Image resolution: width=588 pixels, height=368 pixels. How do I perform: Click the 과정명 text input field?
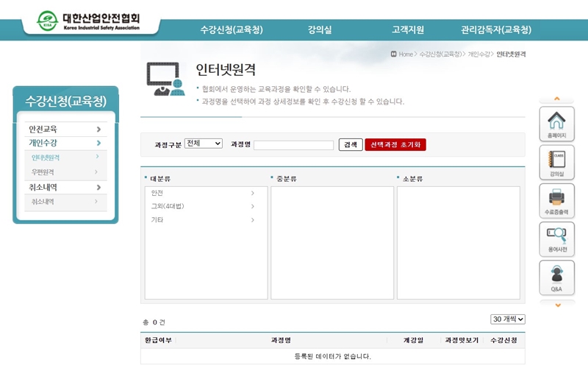293,145
